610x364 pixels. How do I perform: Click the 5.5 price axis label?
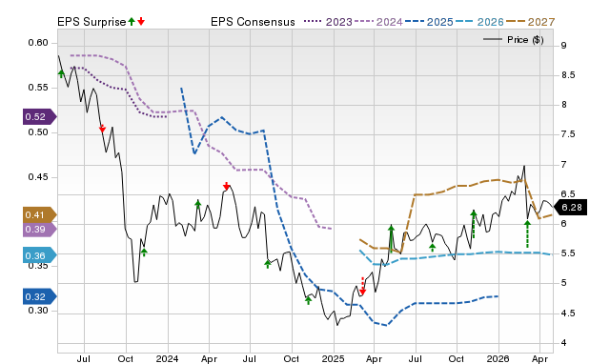point(568,253)
